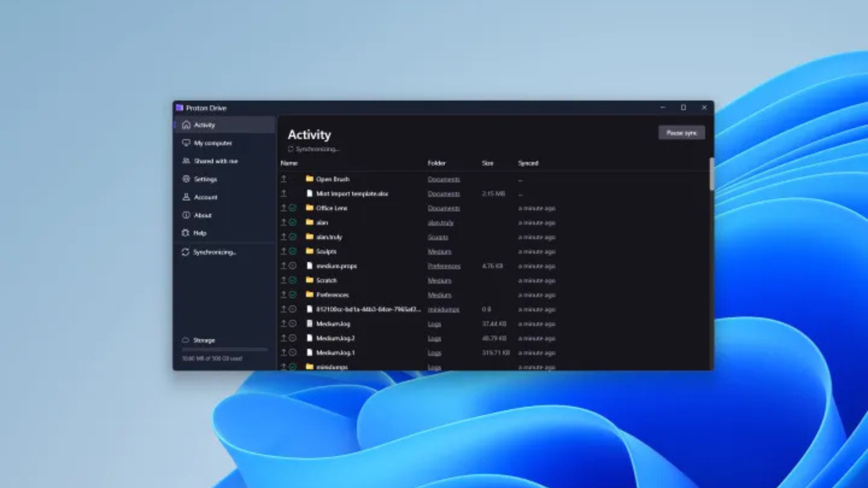868x488 pixels.
Task: Click the Storage cloud icon
Action: [185, 340]
